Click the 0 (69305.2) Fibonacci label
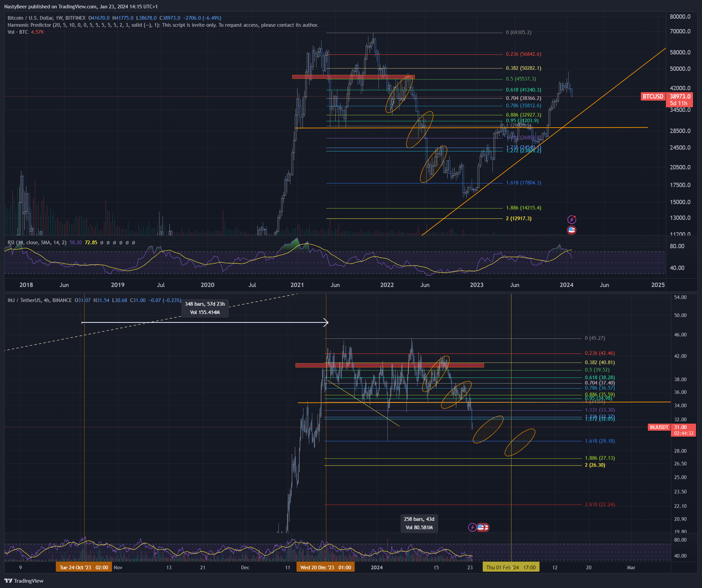702x588 pixels. pyautogui.click(x=518, y=32)
